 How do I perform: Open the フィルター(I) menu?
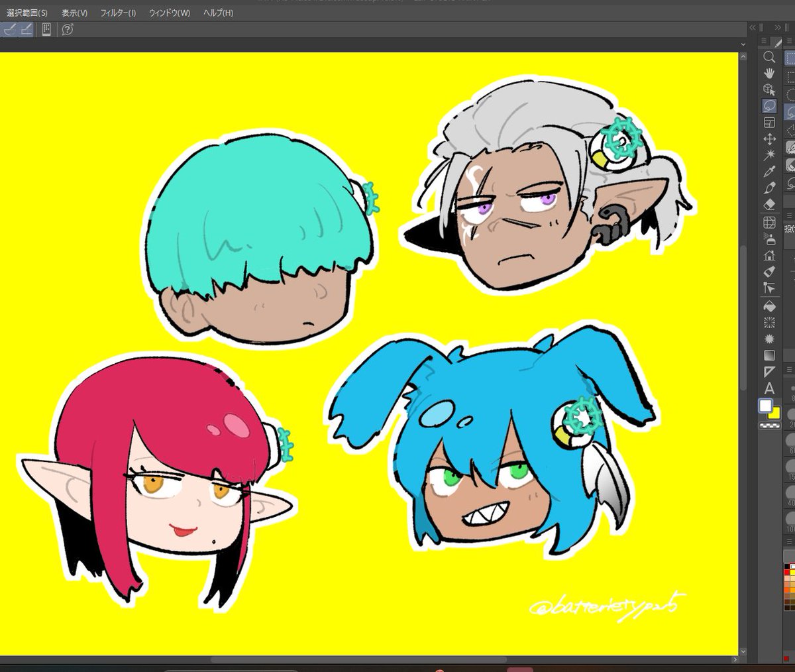pos(118,13)
